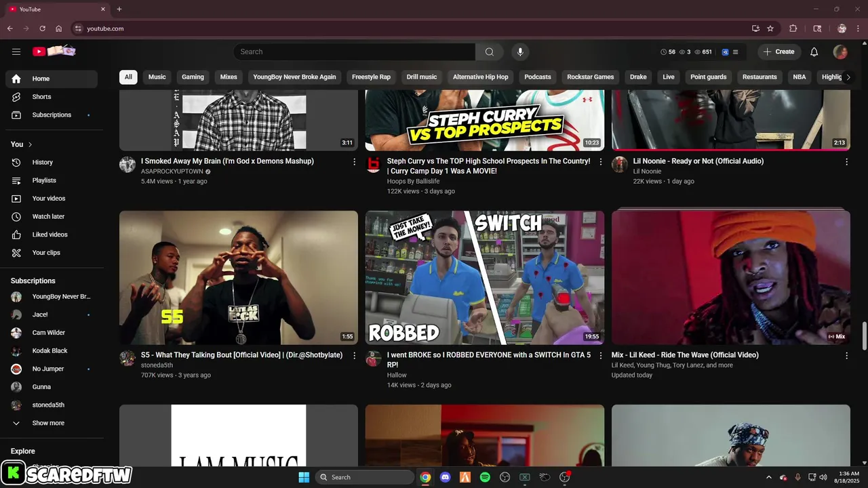
Task: Open Cam Wilder subscription channel
Action: point(52,333)
